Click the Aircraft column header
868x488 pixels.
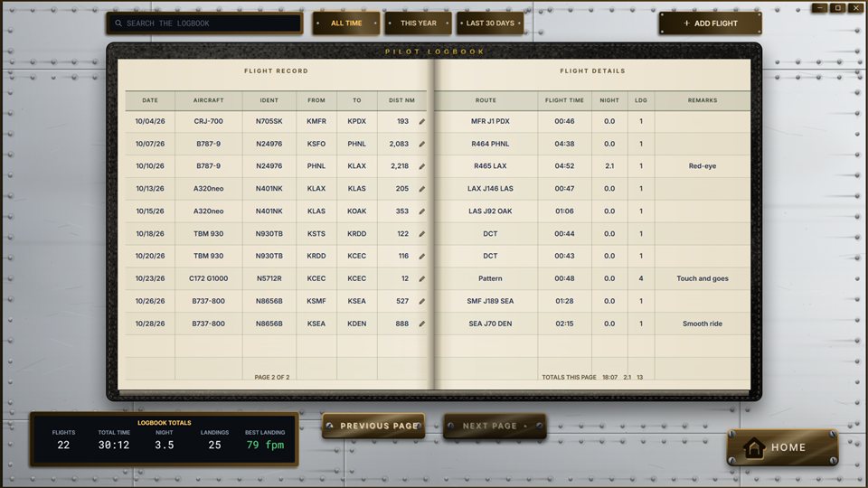tap(208, 100)
